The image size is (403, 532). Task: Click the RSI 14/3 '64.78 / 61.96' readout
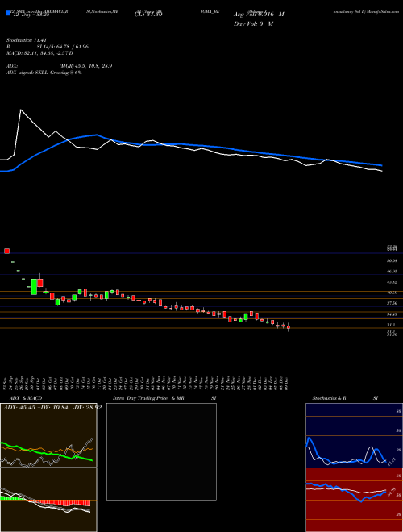click(x=62, y=47)
